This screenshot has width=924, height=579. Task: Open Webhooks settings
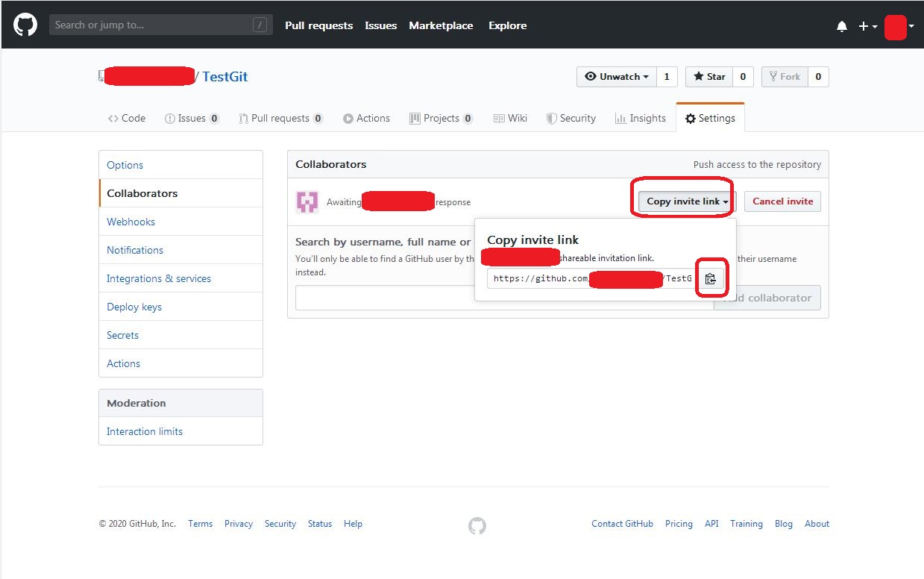point(180,222)
